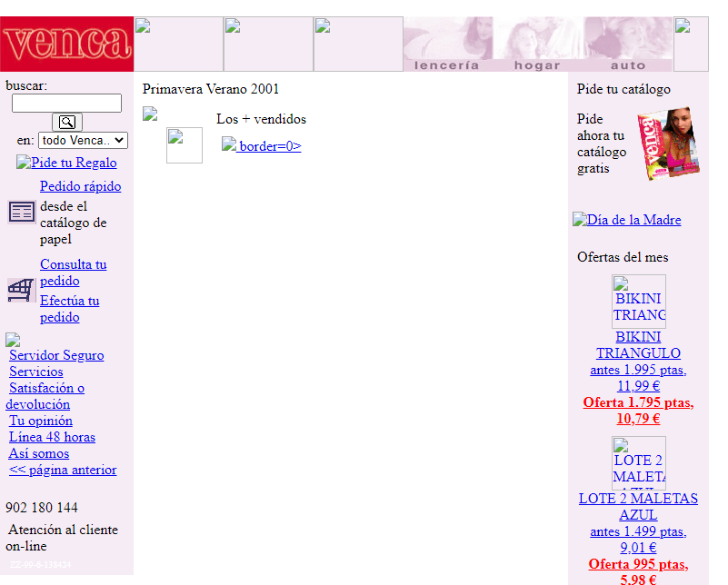Viewport: 728px width, 585px height.
Task: Open the Servidor Seguro link
Action: [56, 355]
